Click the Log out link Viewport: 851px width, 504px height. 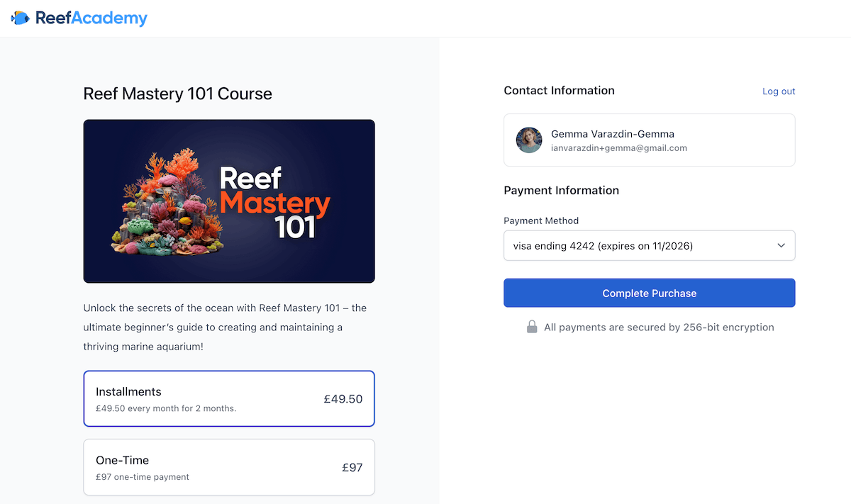point(779,91)
